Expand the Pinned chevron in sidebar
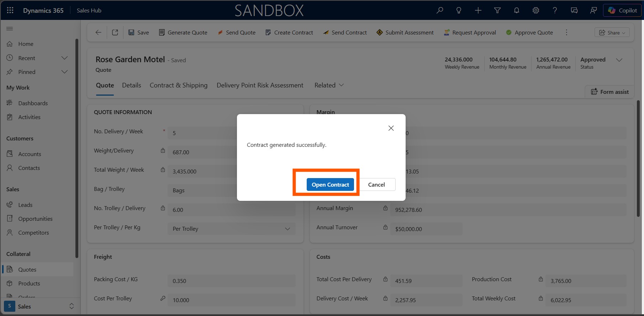Screen dimensions: 644x316 pyautogui.click(x=64, y=72)
